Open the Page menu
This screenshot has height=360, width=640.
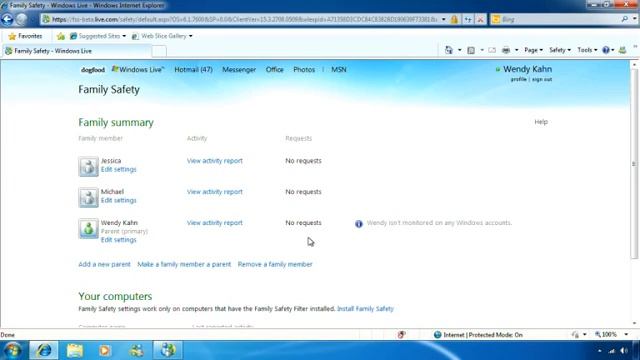533,50
